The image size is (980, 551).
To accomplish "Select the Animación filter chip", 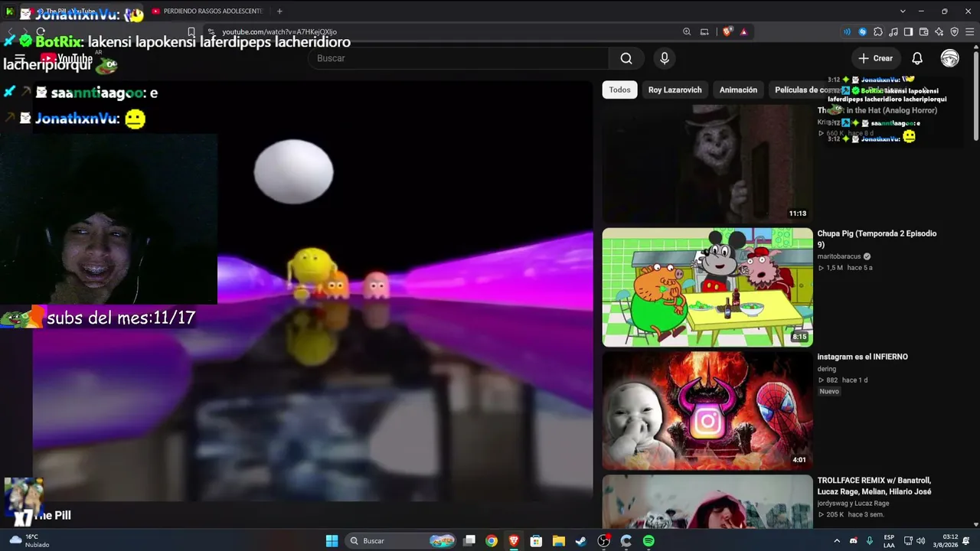I will click(x=738, y=90).
